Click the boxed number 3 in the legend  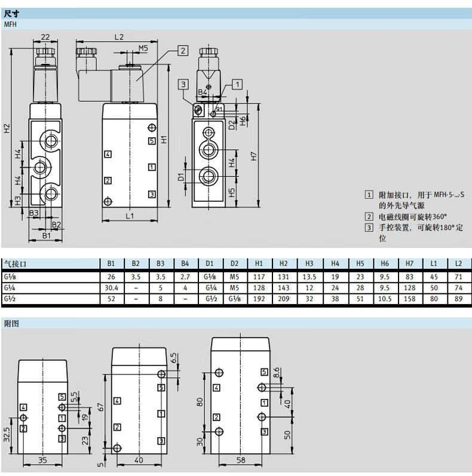pyautogui.click(x=369, y=228)
